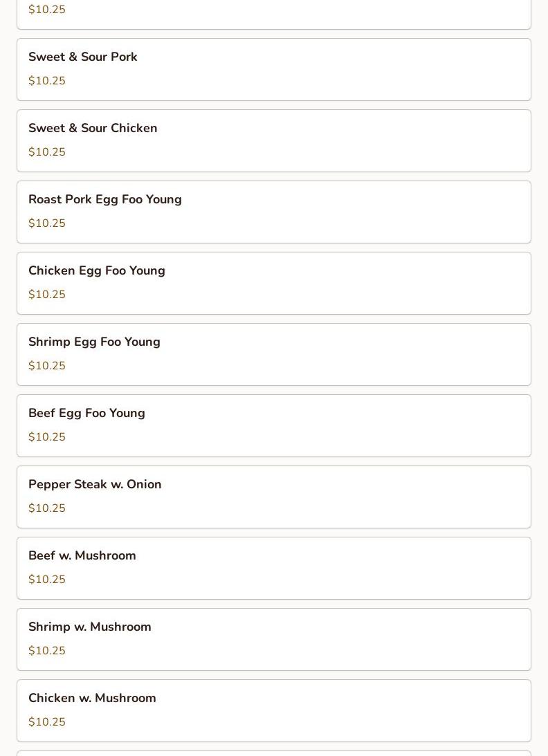548x756 pixels.
Task: Select Pepper Steak w. Onion
Action: (274, 497)
